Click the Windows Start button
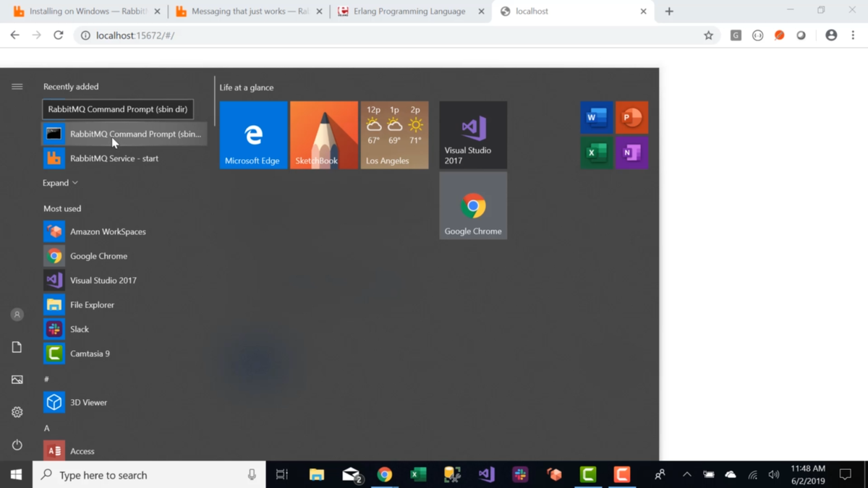 (16, 475)
